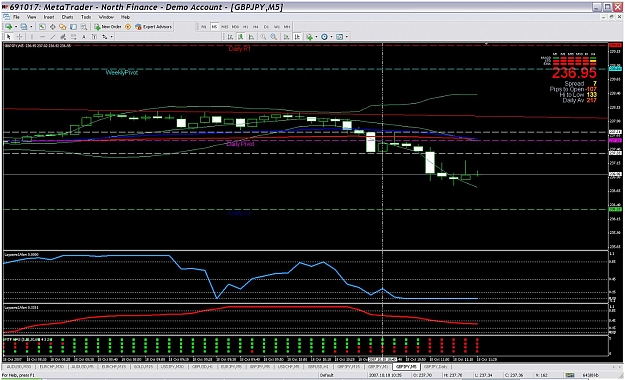This screenshot has height=380, width=625.
Task: Open the File menu
Action: [x=16, y=17]
